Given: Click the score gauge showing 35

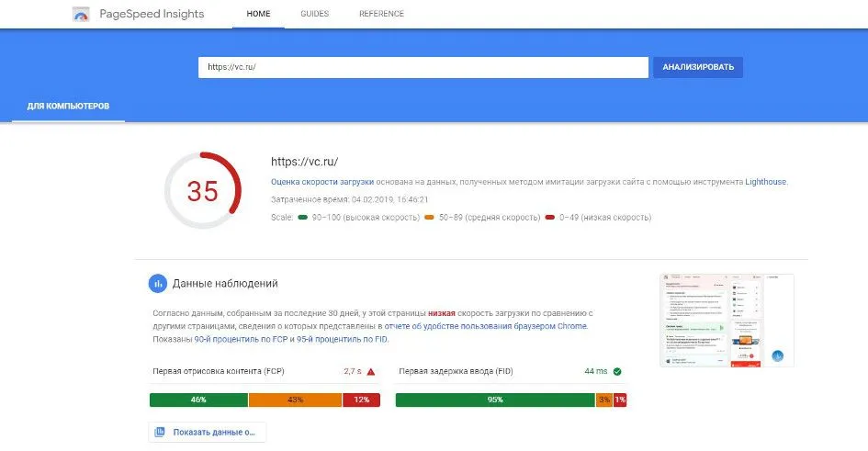Looking at the screenshot, I should click(x=203, y=190).
